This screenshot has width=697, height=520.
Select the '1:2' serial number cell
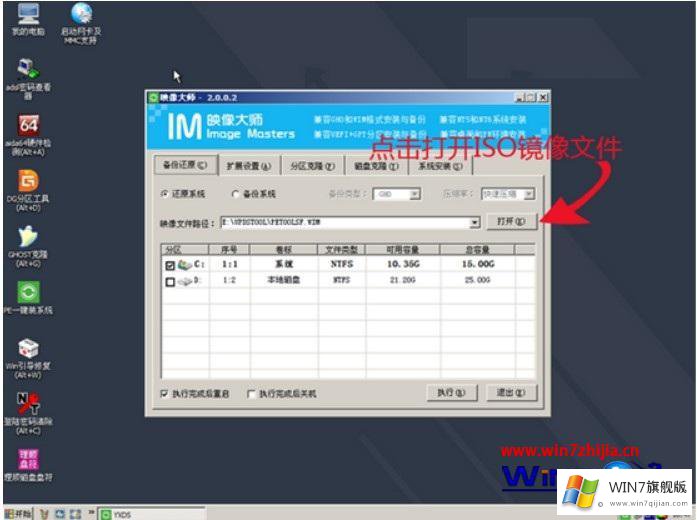tap(229, 280)
